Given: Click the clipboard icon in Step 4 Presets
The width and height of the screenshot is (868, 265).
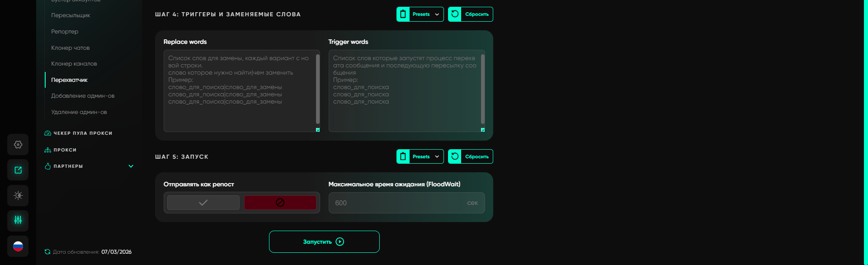Looking at the screenshot, I should coord(403,14).
